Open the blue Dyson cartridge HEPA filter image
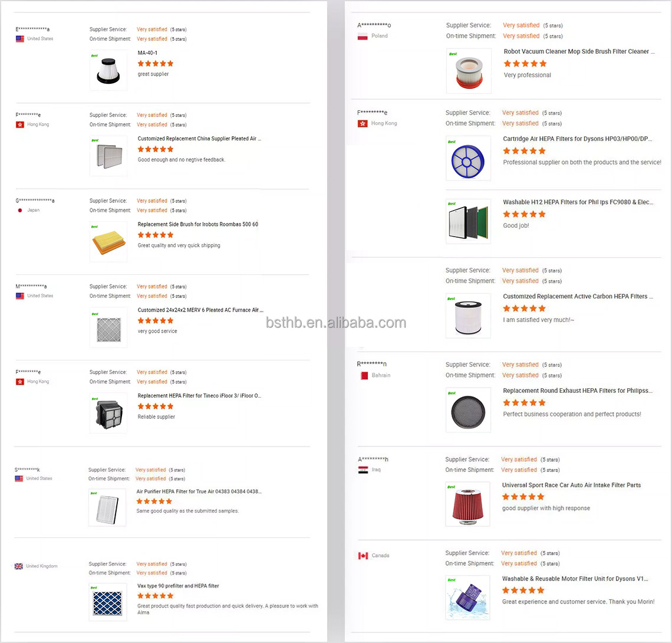This screenshot has width=672, height=643. pos(468,158)
